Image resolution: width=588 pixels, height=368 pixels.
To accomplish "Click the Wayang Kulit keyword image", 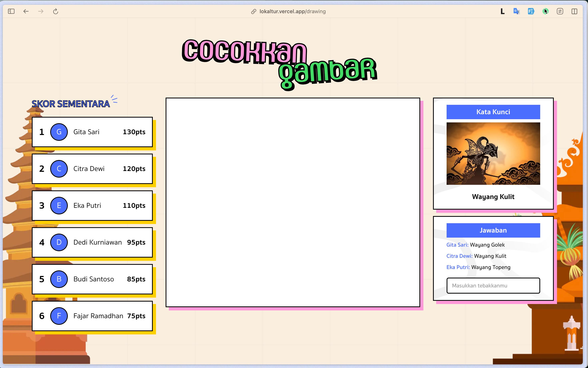I will click(493, 154).
